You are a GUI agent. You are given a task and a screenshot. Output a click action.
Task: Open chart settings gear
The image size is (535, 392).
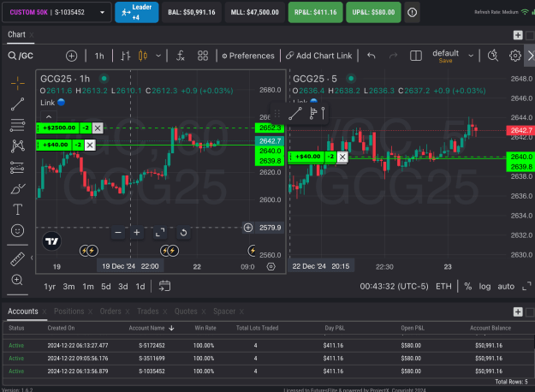click(x=514, y=56)
